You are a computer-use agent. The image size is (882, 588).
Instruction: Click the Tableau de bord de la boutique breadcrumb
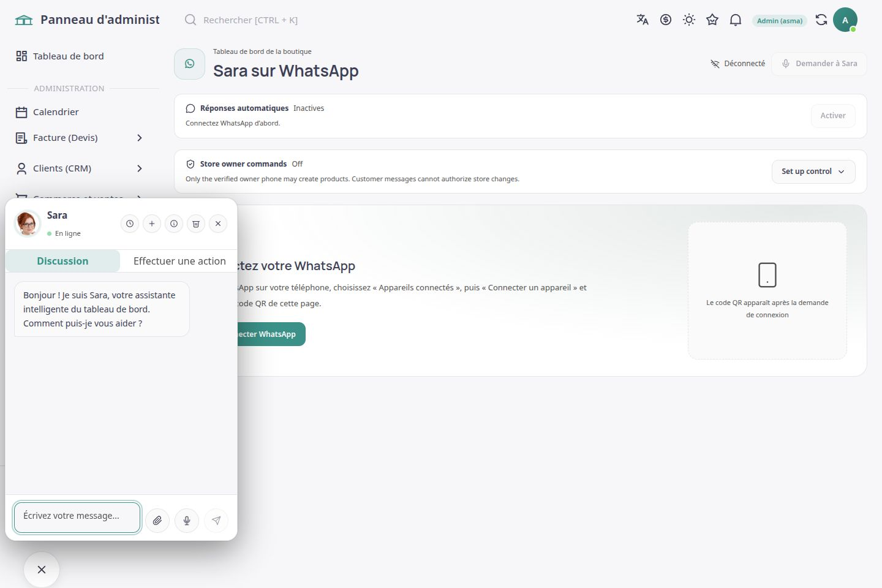point(262,51)
